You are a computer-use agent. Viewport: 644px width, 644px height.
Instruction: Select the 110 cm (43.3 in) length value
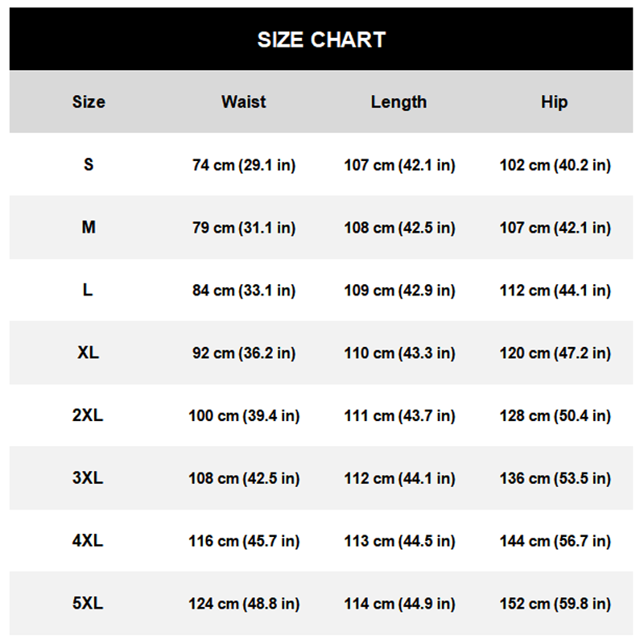(x=399, y=353)
